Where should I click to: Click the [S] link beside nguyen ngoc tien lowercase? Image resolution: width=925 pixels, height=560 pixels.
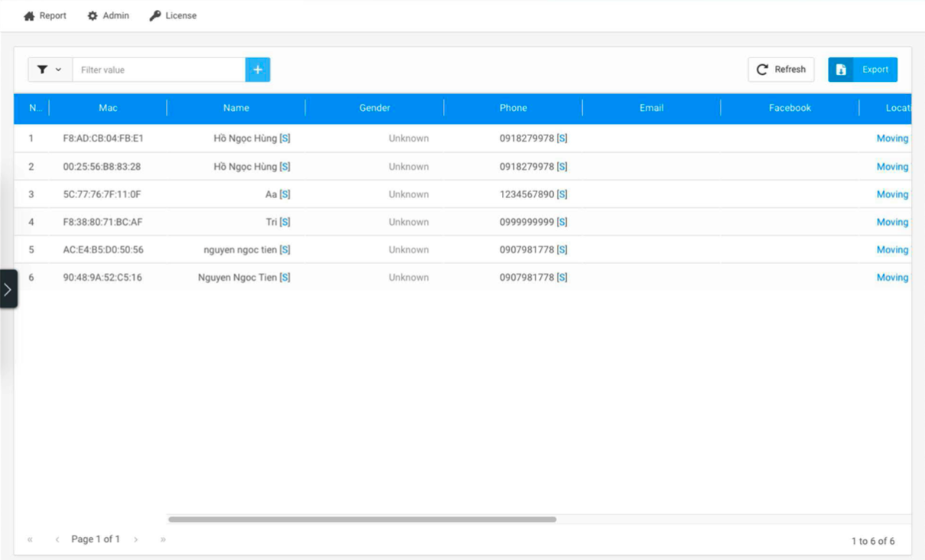285,249
